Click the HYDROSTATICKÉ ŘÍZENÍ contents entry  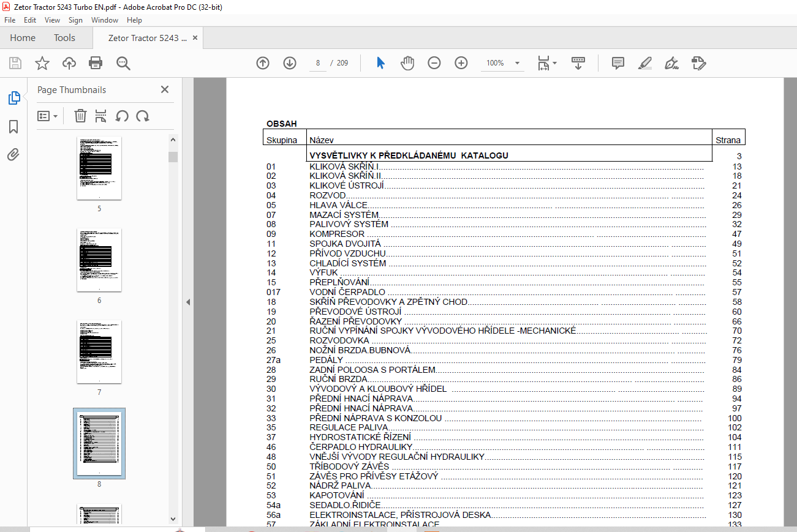[360, 437]
